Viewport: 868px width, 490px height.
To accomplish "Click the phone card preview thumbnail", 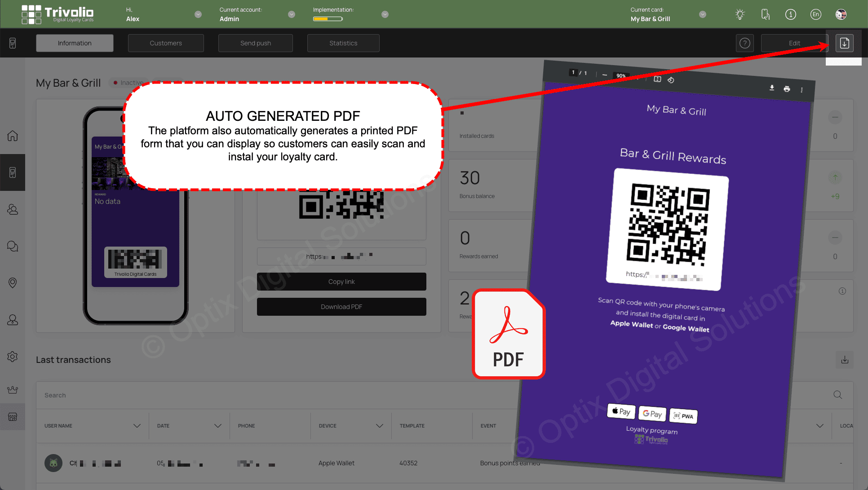I will click(136, 216).
